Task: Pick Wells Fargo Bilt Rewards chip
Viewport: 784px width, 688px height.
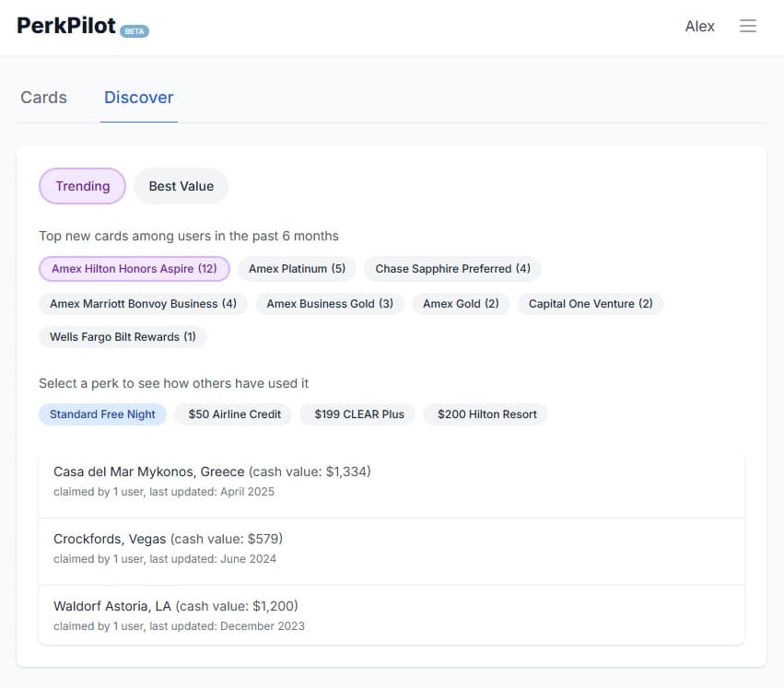Action: click(x=123, y=337)
